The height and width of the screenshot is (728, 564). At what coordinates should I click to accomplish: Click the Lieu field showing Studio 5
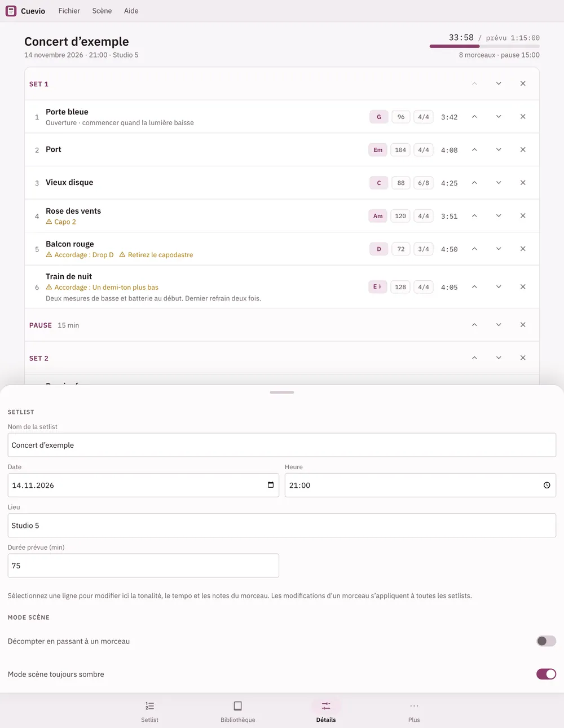pyautogui.click(x=282, y=526)
